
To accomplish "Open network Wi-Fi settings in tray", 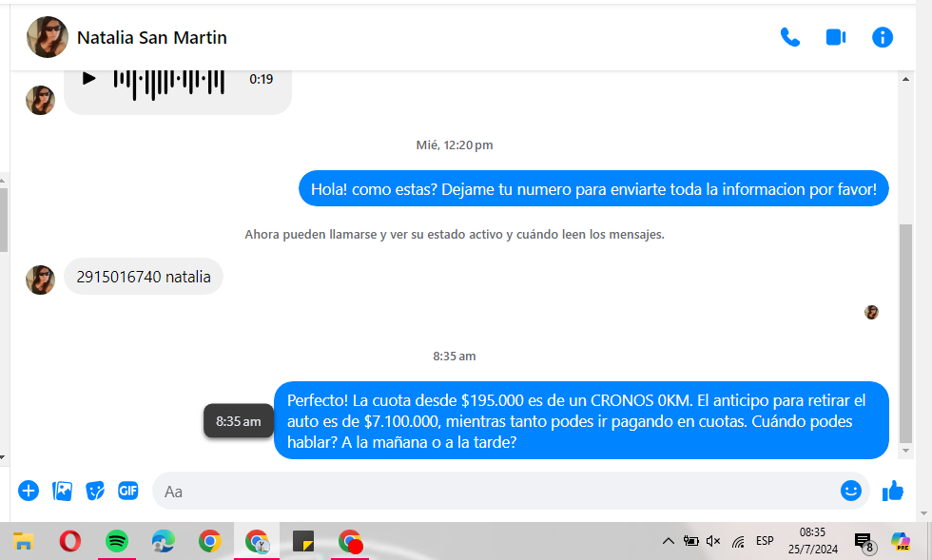I will [x=738, y=542].
